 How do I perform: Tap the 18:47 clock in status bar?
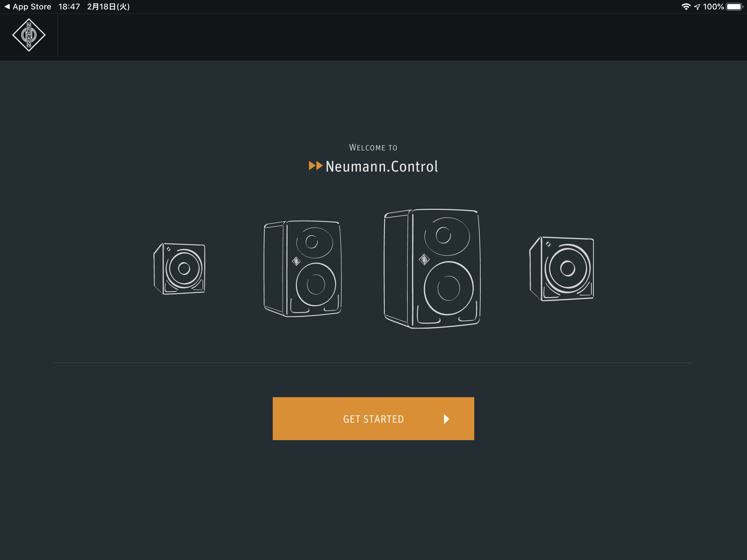[x=69, y=7]
